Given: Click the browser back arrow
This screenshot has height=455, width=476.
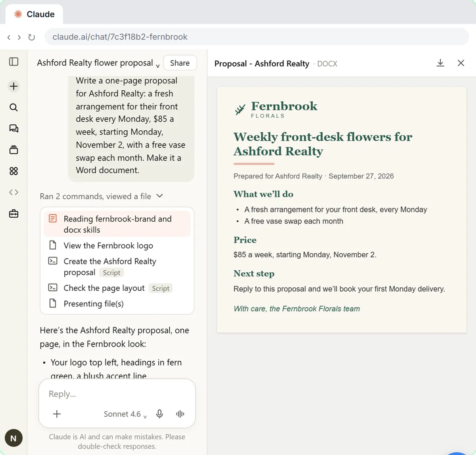Looking at the screenshot, I should tap(9, 37).
